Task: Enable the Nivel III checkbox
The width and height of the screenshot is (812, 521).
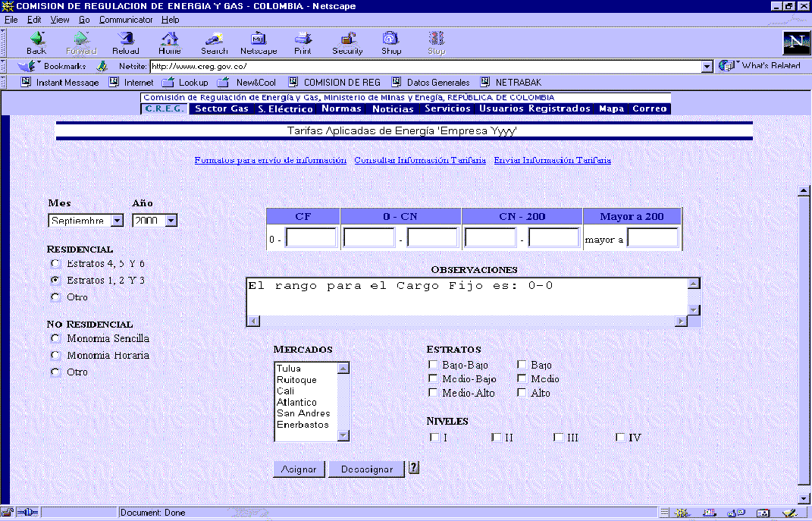Action: (x=558, y=438)
